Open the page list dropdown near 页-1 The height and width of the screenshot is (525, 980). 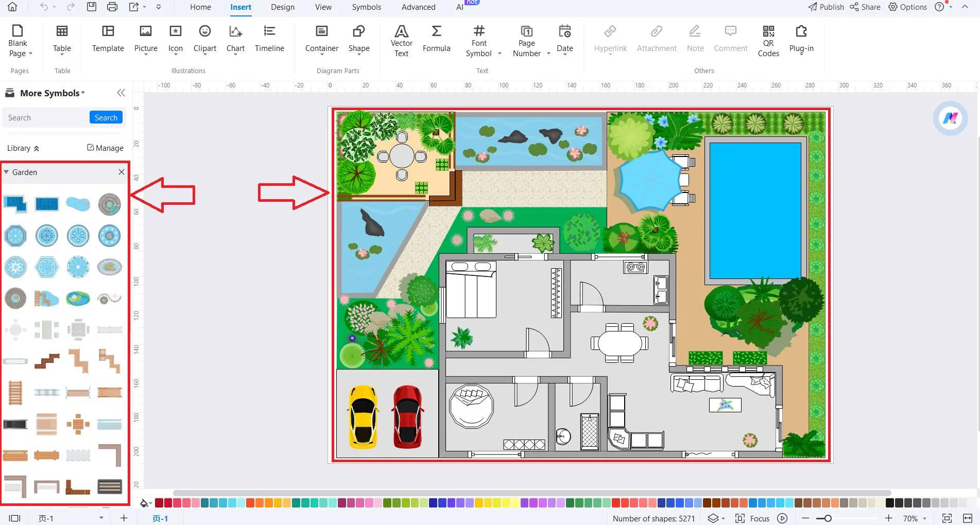[x=101, y=518]
